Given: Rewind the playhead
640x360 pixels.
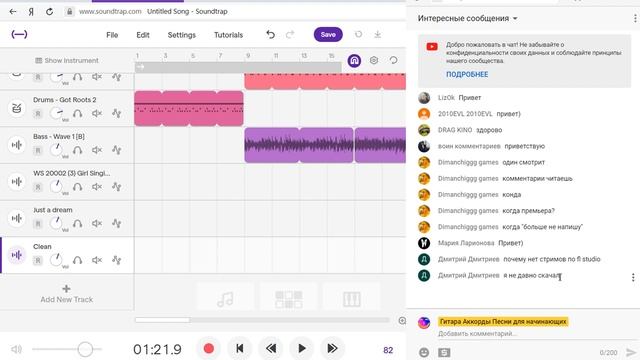Looking at the screenshot, I should click(x=271, y=349).
